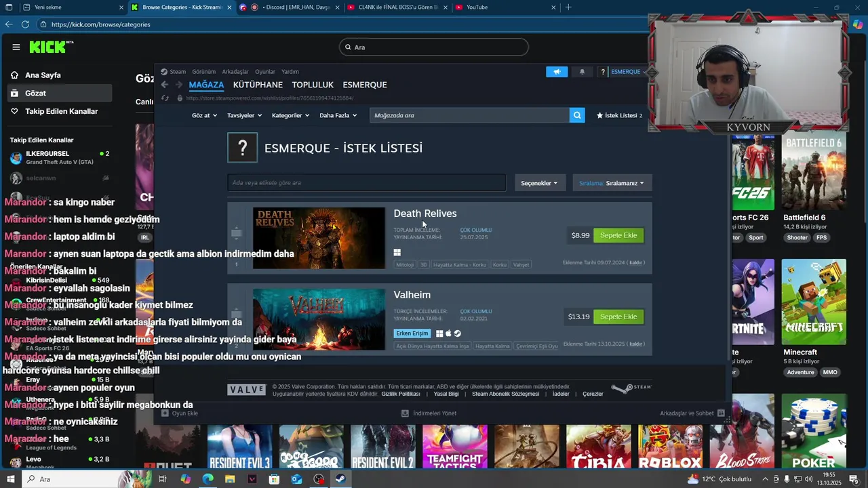868x488 pixels.
Task: Expand the Tavsiyeler dropdown
Action: click(244, 115)
